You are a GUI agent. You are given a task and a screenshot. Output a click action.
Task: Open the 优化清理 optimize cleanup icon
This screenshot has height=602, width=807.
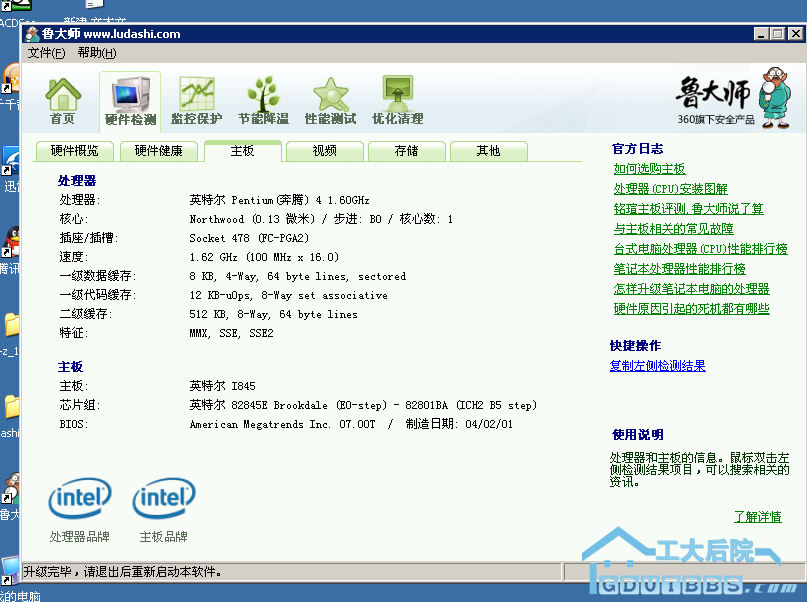coord(397,101)
